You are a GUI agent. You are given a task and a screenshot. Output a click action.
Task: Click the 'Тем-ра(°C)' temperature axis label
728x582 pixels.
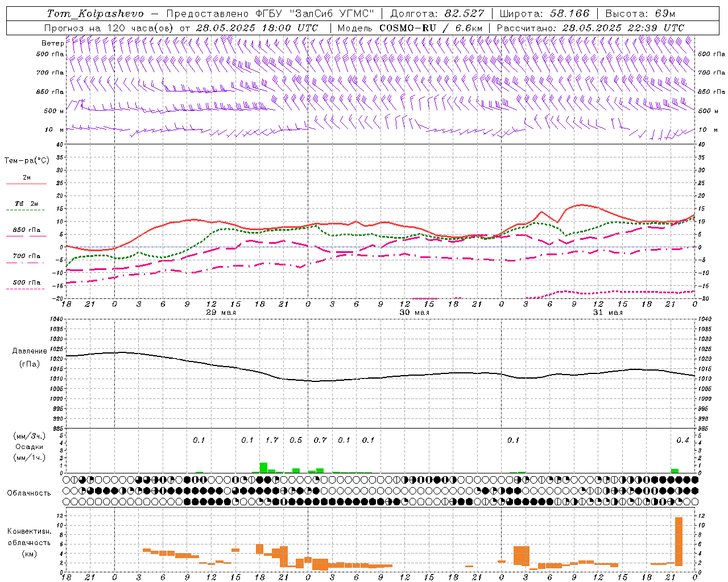click(x=27, y=160)
